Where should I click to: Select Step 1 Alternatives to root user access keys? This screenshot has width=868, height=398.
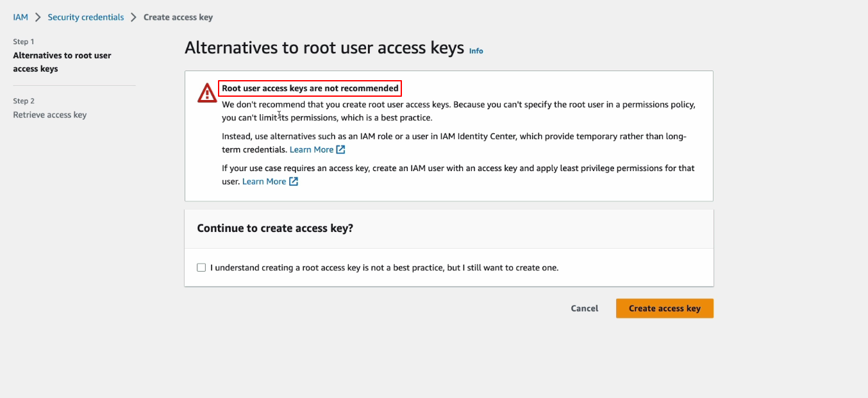tap(62, 62)
